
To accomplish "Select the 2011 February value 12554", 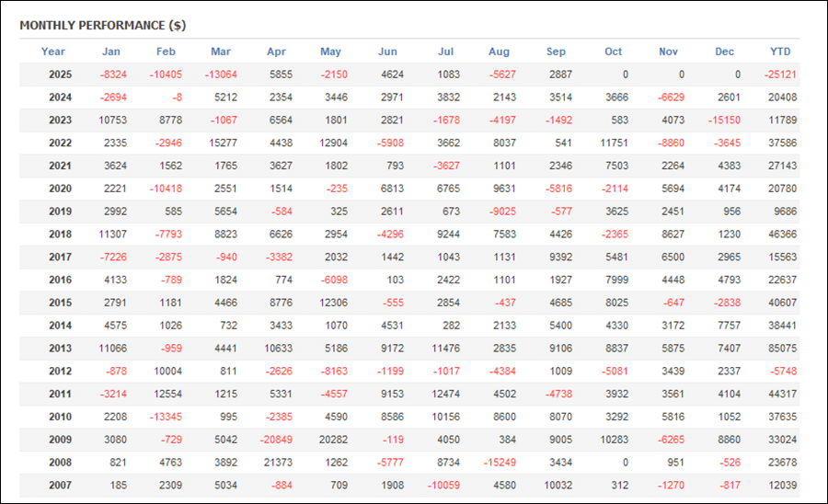I will pos(167,395).
